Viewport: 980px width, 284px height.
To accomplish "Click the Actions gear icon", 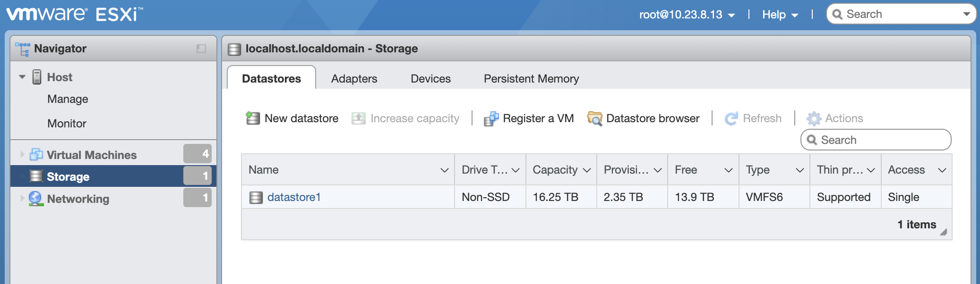I will coord(814,118).
